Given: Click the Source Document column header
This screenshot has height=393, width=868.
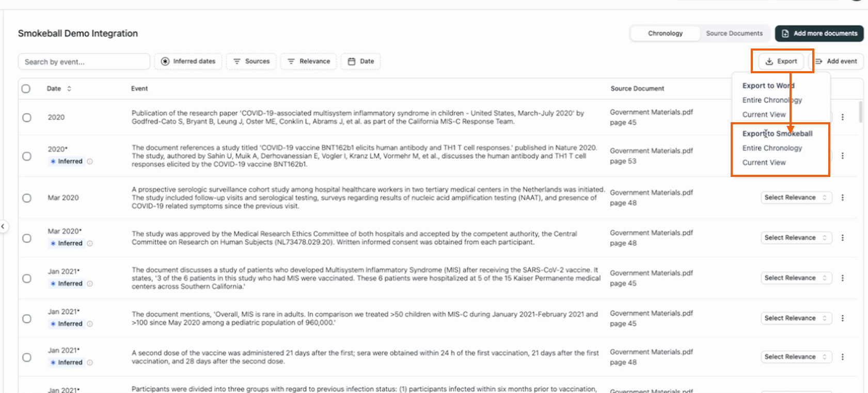Looking at the screenshot, I should point(637,89).
